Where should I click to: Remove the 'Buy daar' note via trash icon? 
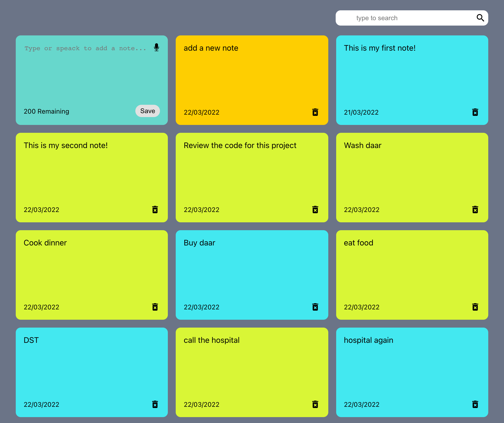click(x=315, y=307)
